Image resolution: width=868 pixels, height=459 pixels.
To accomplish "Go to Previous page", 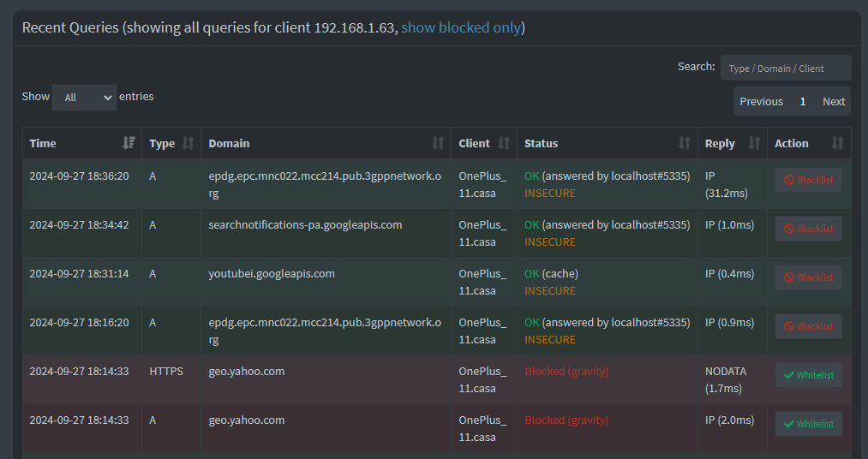I will point(761,101).
